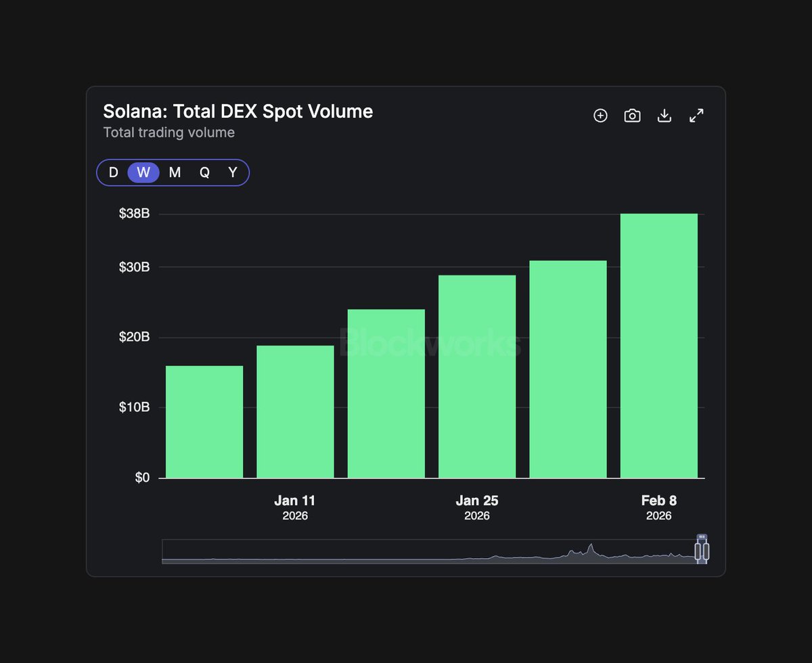The height and width of the screenshot is (663, 812).
Task: Click the add (plus circle) icon
Action: coord(600,116)
